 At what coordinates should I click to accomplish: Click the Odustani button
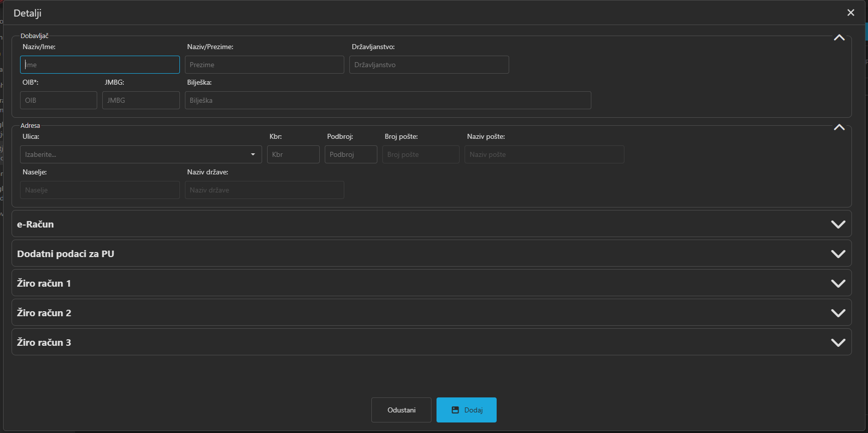coord(401,410)
